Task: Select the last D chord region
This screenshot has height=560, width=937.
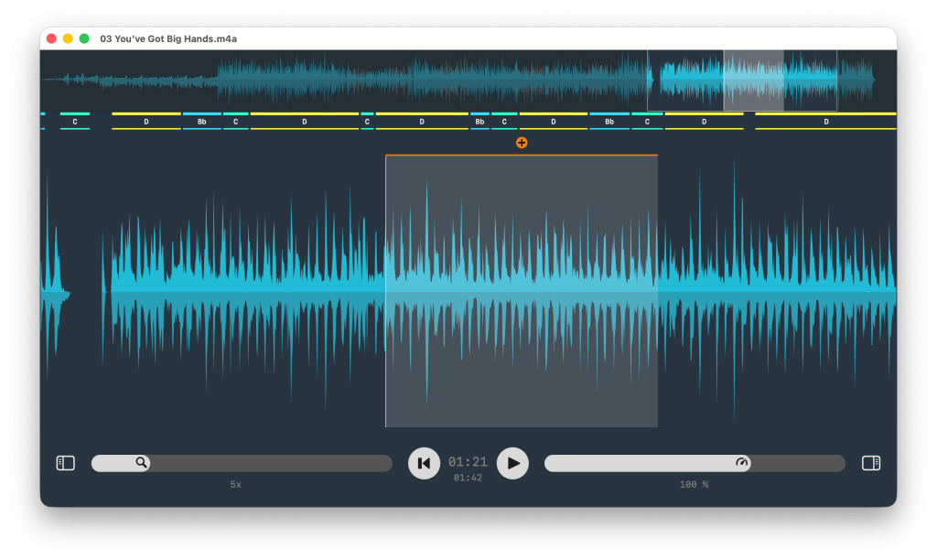Action: tap(827, 120)
